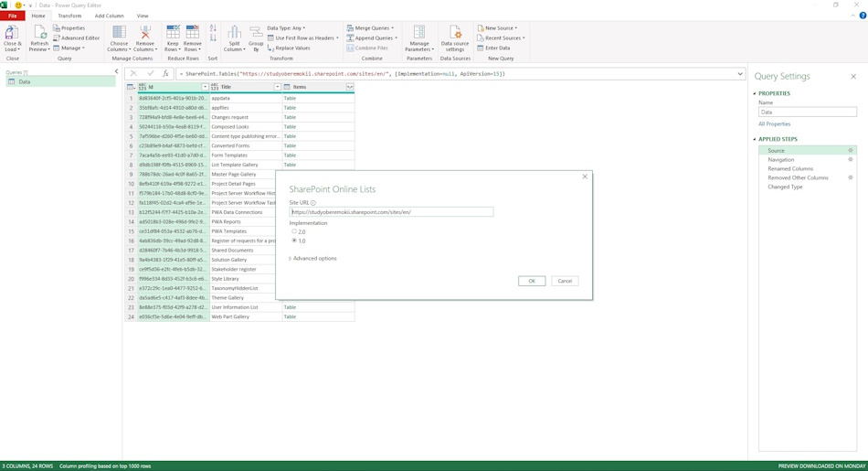Select the Renamed Columns applied step
This screenshot has width=868, height=471.
click(x=790, y=168)
